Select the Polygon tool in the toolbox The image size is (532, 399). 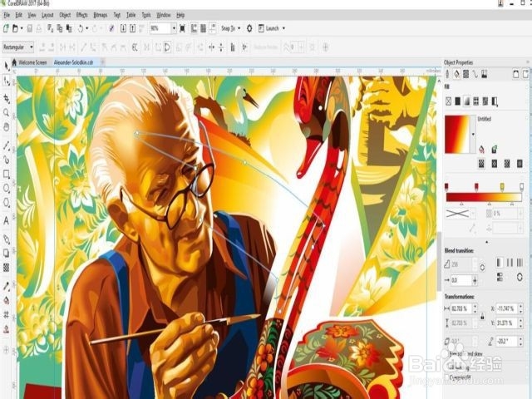(6, 203)
